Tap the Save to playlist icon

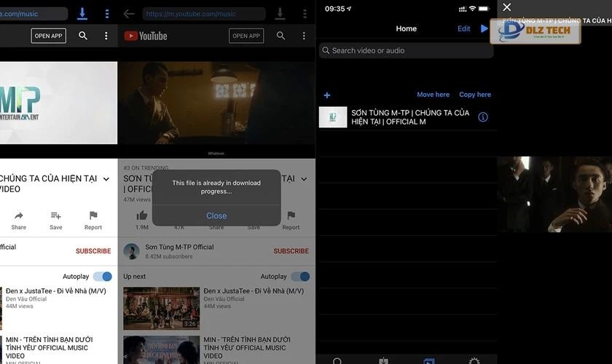point(55,215)
